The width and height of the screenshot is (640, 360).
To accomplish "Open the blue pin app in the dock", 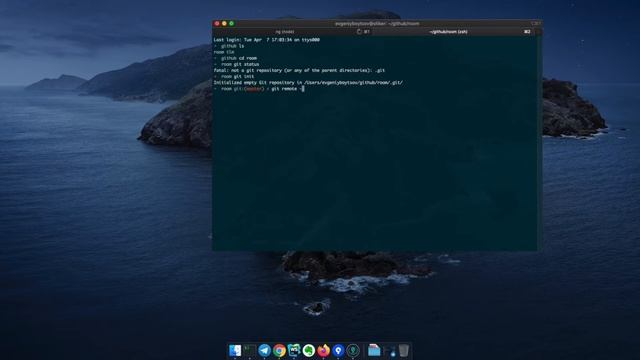I will coord(338,350).
